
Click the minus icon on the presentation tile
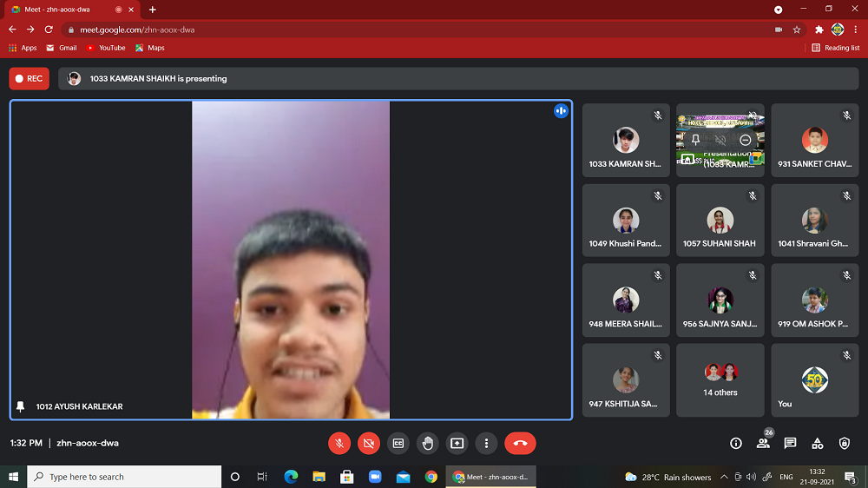[x=746, y=140]
